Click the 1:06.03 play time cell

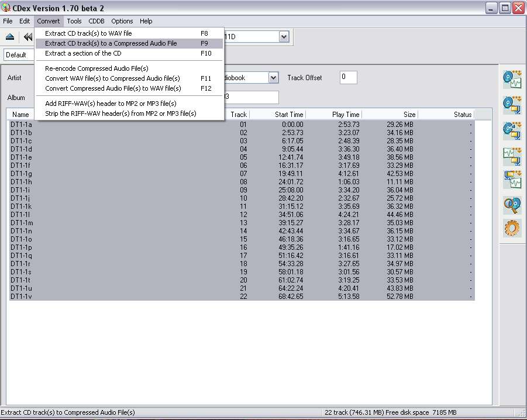click(x=349, y=182)
